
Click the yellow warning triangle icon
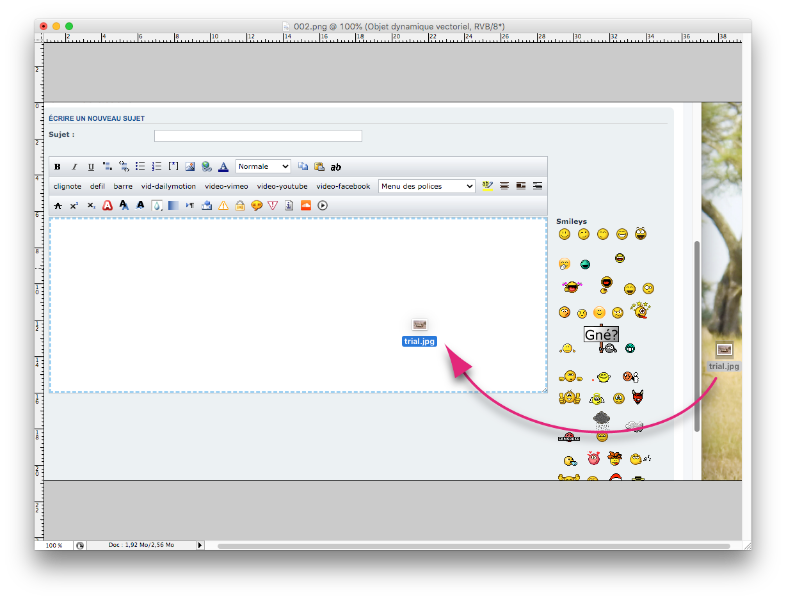[x=224, y=206]
